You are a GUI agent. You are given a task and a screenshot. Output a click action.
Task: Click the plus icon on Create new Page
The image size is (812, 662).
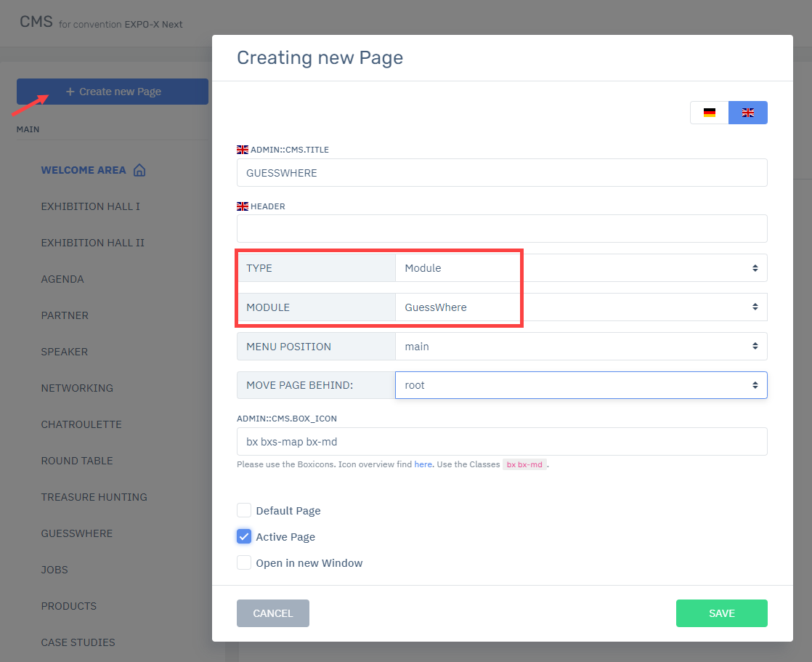point(70,92)
